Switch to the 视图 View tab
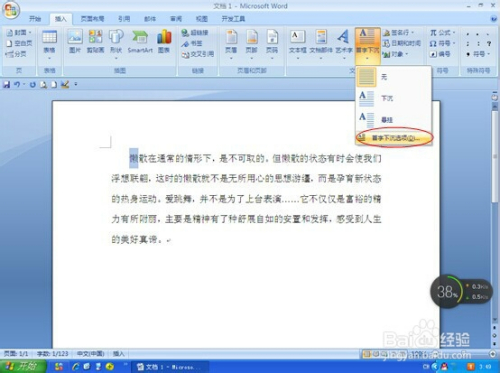The height and width of the screenshot is (373, 500). coord(201,19)
